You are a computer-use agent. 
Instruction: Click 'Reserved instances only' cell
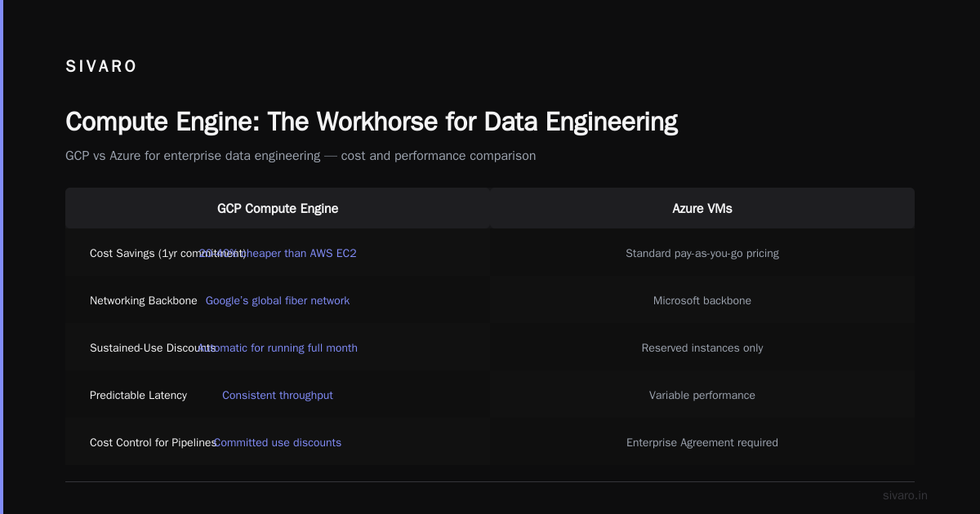702,348
